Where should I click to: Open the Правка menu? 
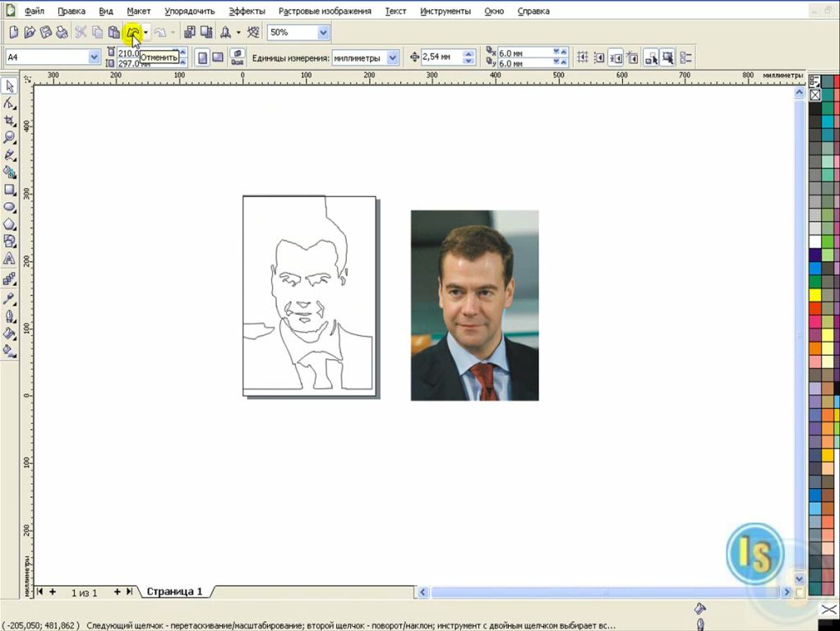click(x=72, y=11)
